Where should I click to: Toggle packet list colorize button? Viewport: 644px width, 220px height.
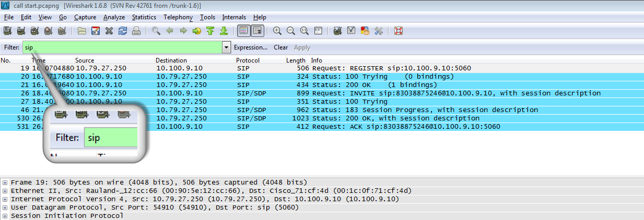coord(243,31)
